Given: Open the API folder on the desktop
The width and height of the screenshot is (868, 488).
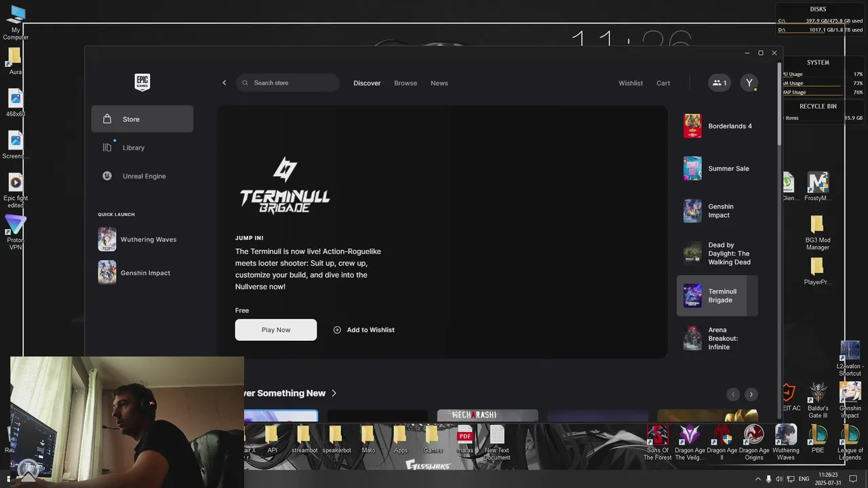Looking at the screenshot, I should click(x=272, y=439).
